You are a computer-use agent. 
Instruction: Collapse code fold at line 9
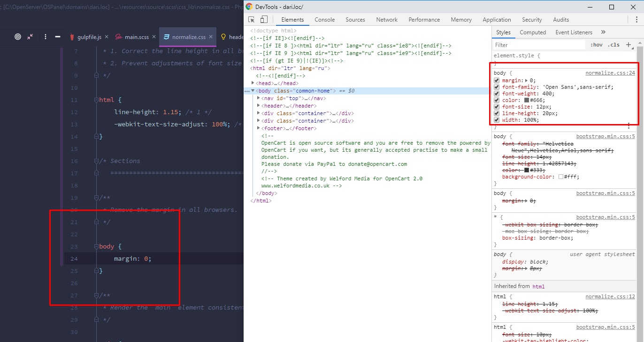96,75
